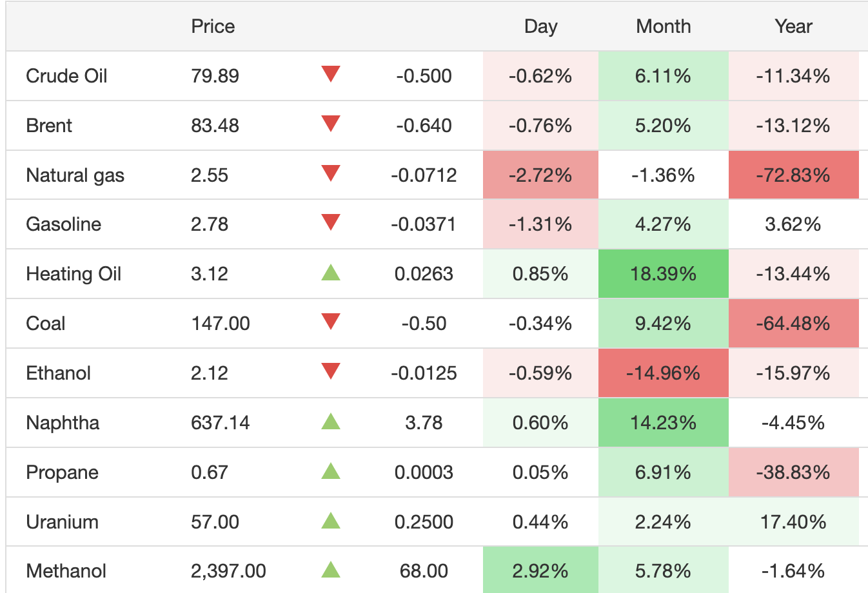The height and width of the screenshot is (593, 868).
Task: Open the Brent commodity link
Action: [49, 126]
